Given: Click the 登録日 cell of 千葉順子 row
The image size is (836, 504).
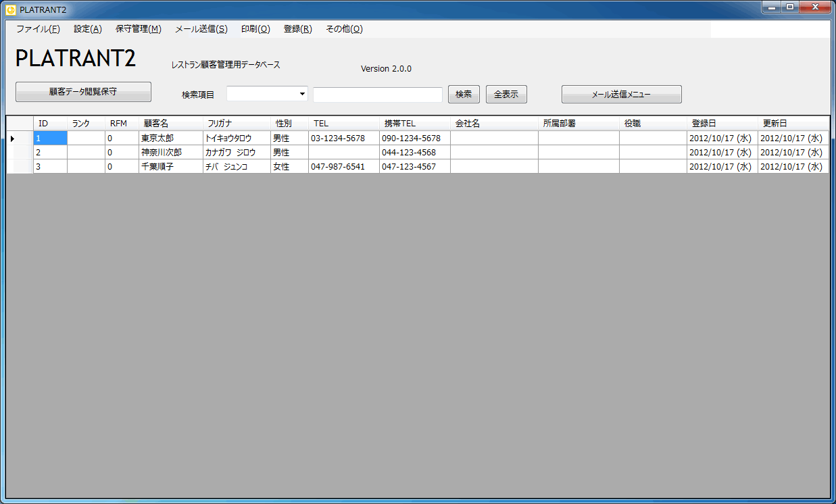Looking at the screenshot, I should coord(722,166).
